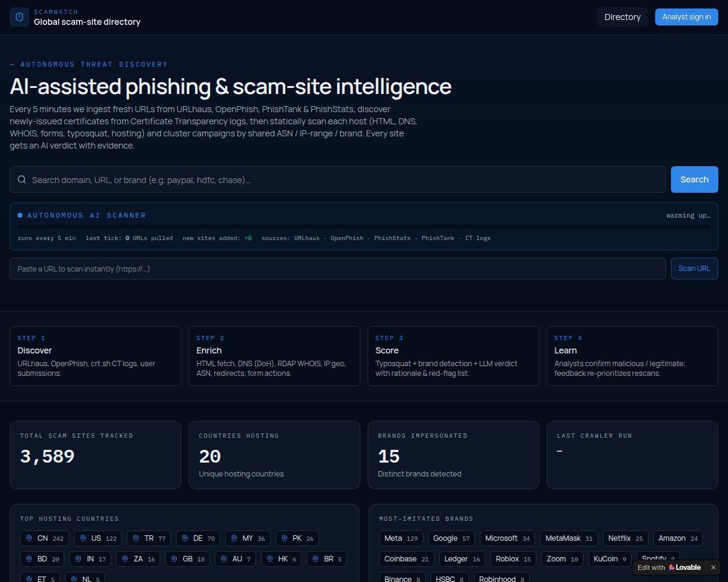Click the CN 242 country chip
The height and width of the screenshot is (582, 728).
click(45, 538)
